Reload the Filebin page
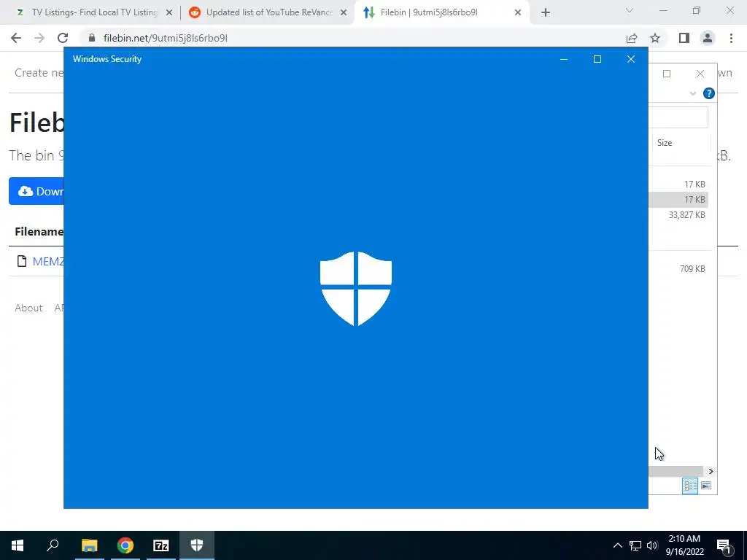 [x=63, y=38]
